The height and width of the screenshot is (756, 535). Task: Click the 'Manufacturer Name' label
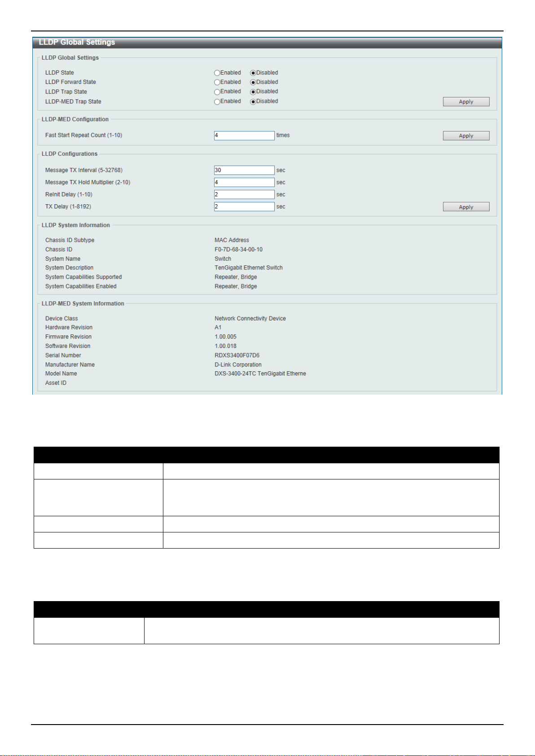click(70, 365)
